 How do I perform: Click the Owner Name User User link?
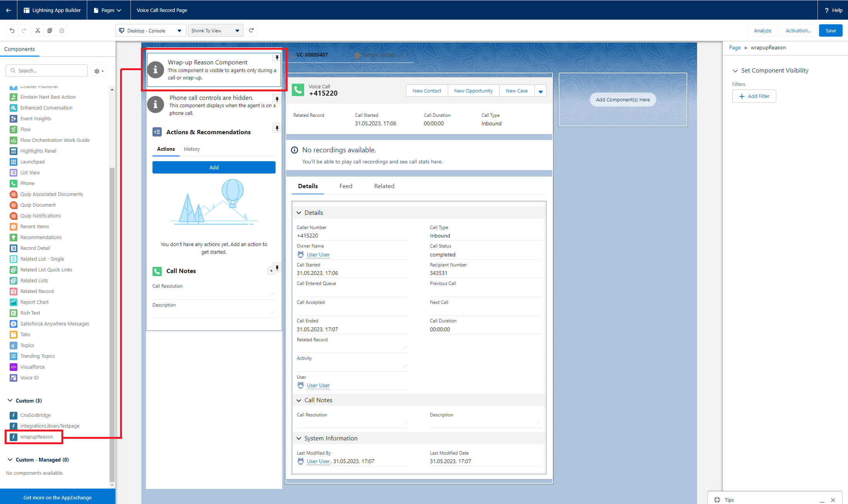pyautogui.click(x=318, y=255)
